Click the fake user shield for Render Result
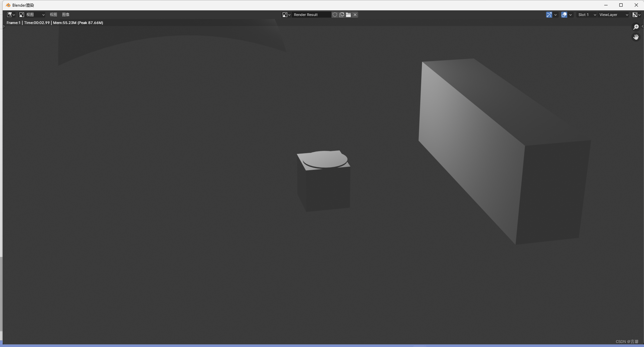Image resolution: width=644 pixels, height=347 pixels. point(335,15)
